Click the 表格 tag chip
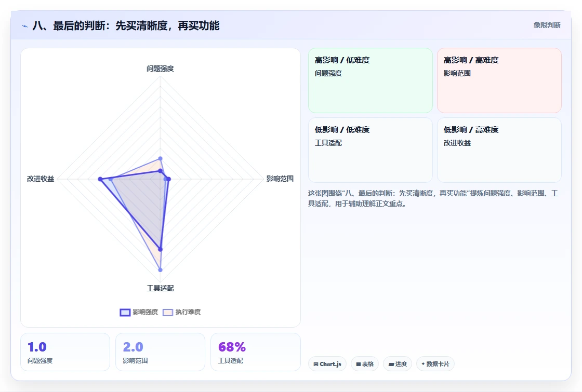 tap(365, 364)
